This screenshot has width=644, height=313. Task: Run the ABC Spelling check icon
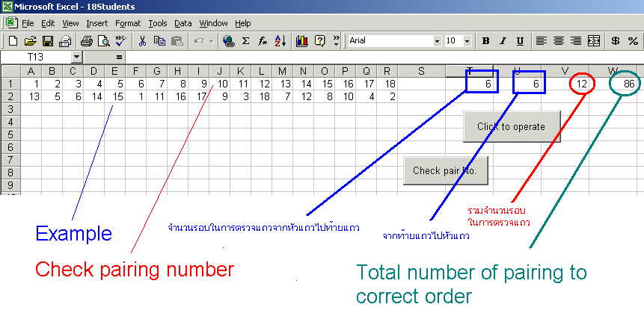pyautogui.click(x=120, y=41)
